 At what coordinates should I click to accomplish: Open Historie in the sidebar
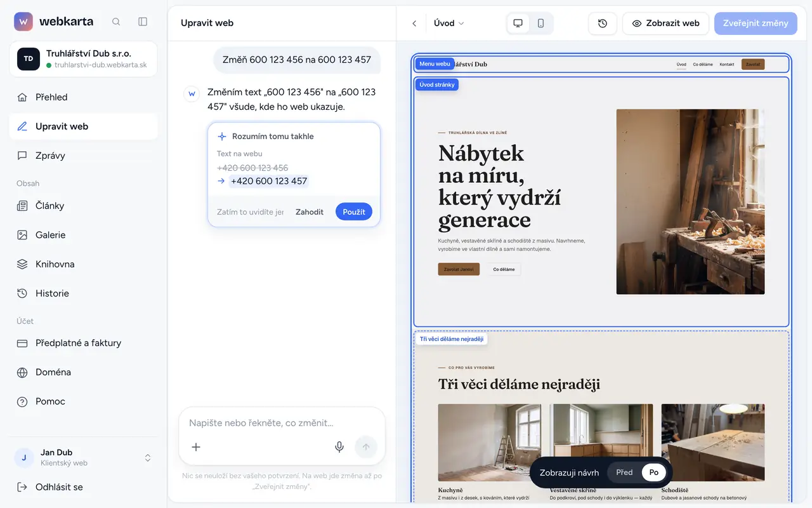(83, 293)
